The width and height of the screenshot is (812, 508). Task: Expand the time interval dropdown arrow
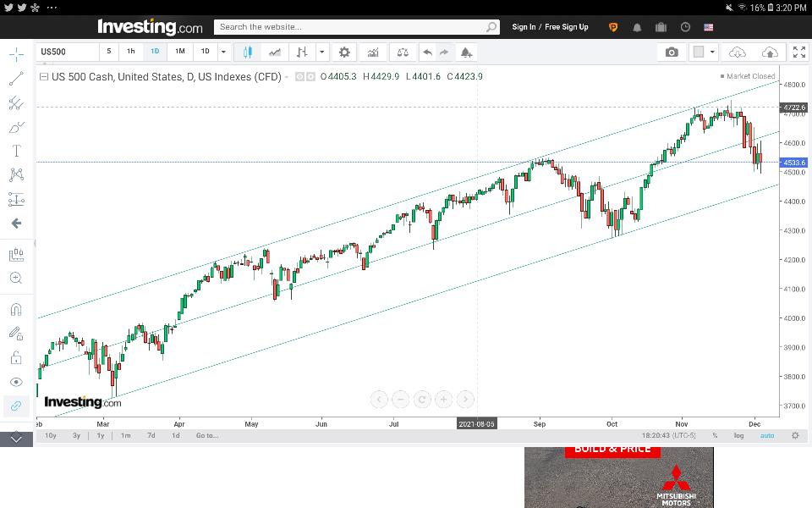[223, 52]
